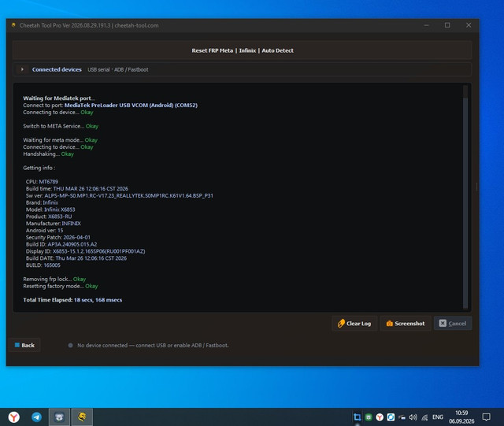The width and height of the screenshot is (504, 426).
Task: Click the eraser icon in Clear Log
Action: [341, 324]
